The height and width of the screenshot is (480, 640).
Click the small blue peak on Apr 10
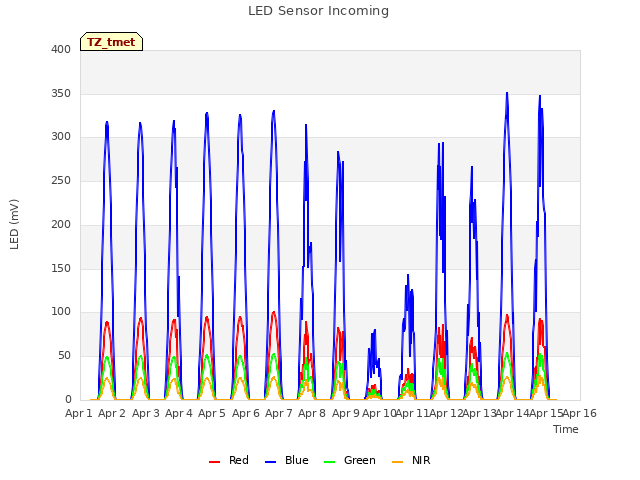pyautogui.click(x=375, y=330)
